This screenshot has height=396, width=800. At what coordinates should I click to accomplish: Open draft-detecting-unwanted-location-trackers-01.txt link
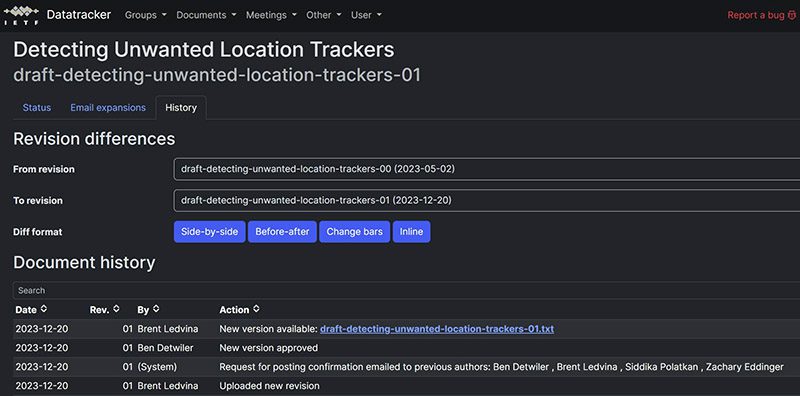pos(437,329)
